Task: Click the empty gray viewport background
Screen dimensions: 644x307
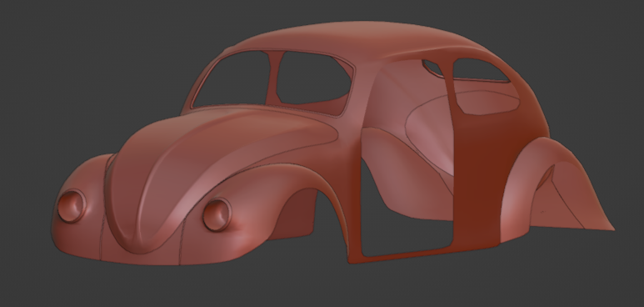Action: [x=82, y=62]
